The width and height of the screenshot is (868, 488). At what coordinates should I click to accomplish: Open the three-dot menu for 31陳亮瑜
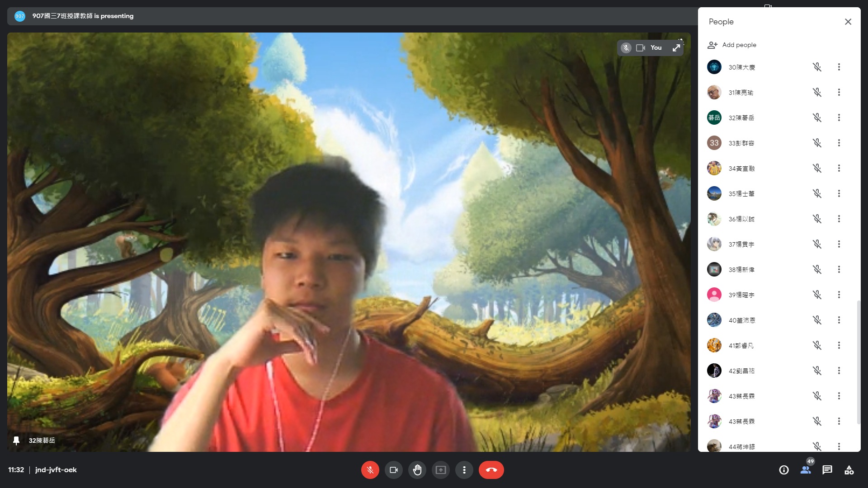click(x=839, y=92)
